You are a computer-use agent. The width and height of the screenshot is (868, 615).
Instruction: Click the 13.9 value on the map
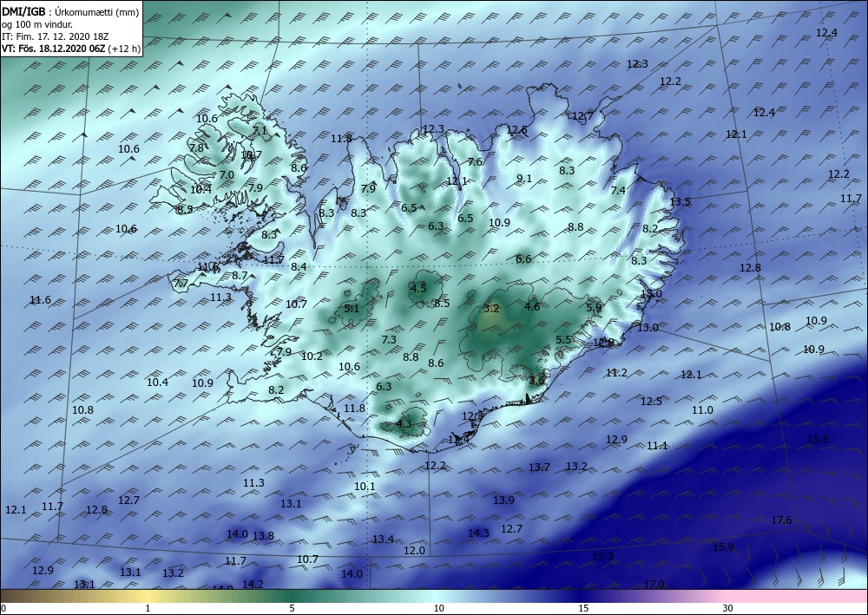pyautogui.click(x=503, y=501)
